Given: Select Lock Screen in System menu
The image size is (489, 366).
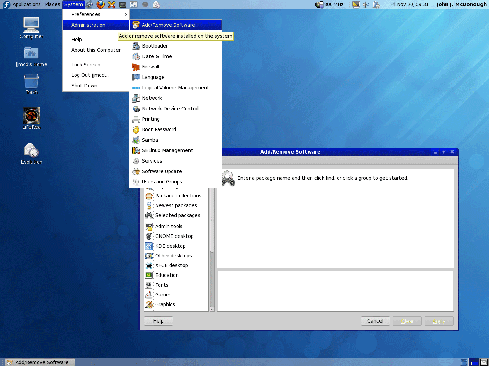Looking at the screenshot, I should point(96,65).
